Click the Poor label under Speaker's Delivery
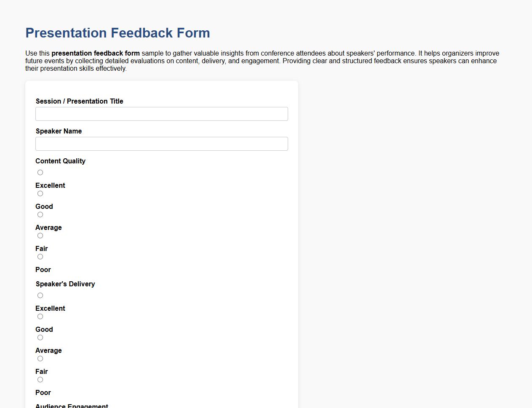 [43, 392]
